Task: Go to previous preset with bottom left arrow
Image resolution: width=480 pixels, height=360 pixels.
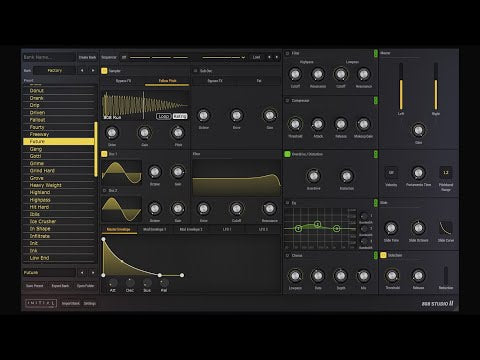Action: coord(82,273)
